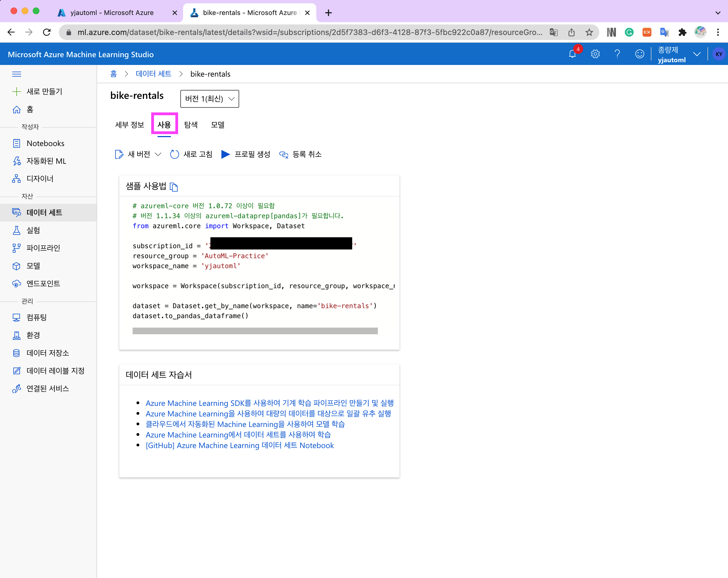Open the settings gear in header
The image size is (728, 578).
click(x=595, y=54)
